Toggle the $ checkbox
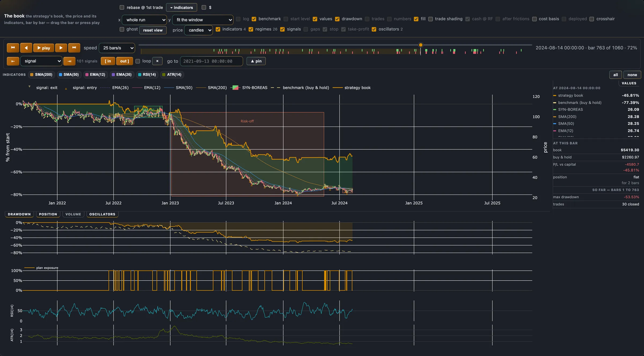The image size is (644, 356). pos(204,8)
